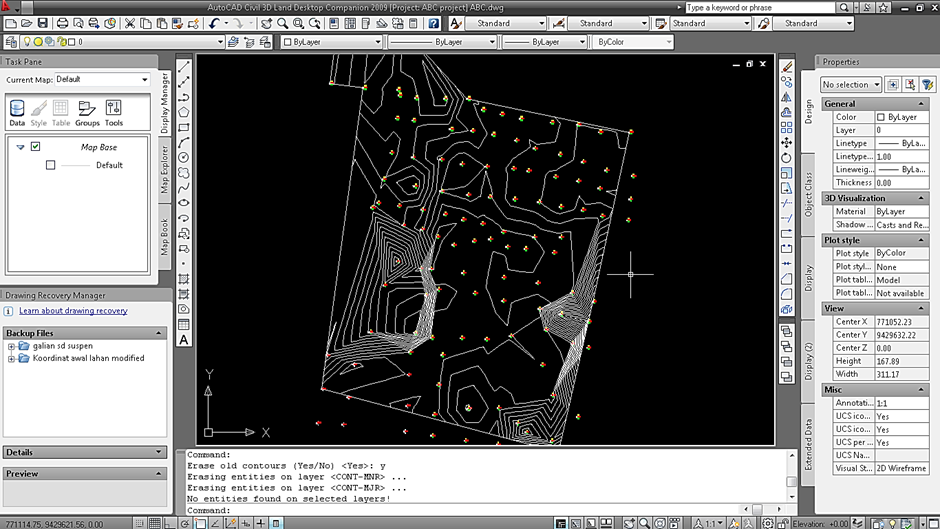The height and width of the screenshot is (529, 940).
Task: Expand the Details panel
Action: point(158,452)
